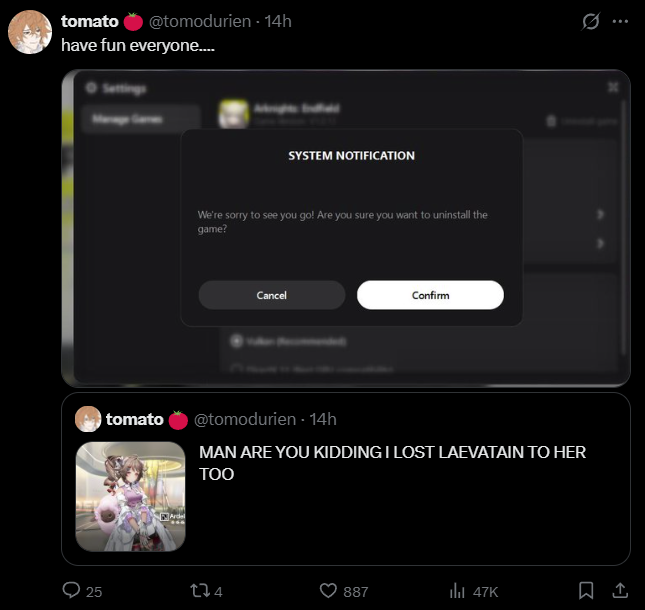Expand the upper right-side chevron row

(600, 214)
